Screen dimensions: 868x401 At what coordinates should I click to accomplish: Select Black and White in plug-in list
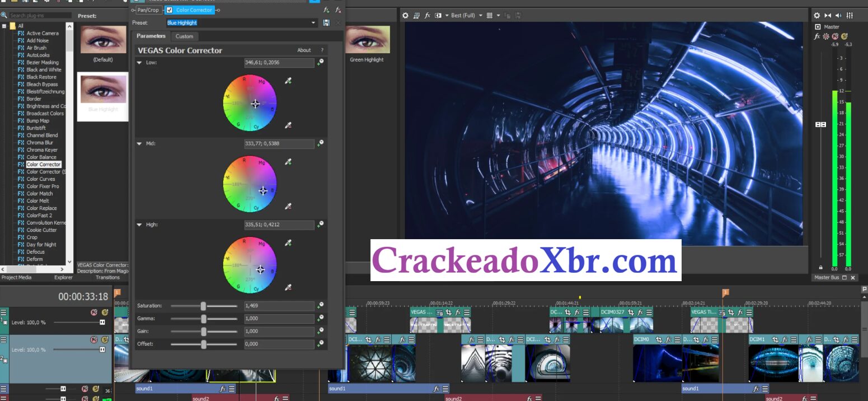coord(44,70)
